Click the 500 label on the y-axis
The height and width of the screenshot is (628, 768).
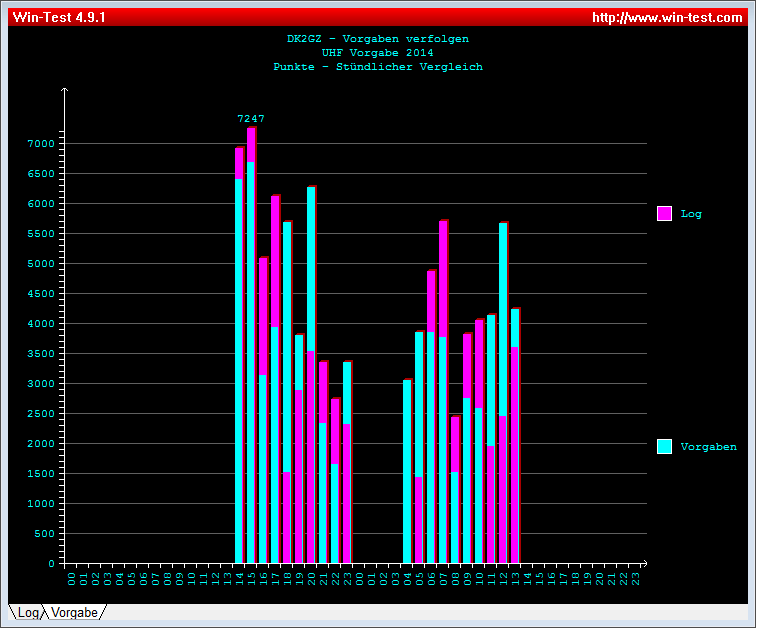[44, 534]
